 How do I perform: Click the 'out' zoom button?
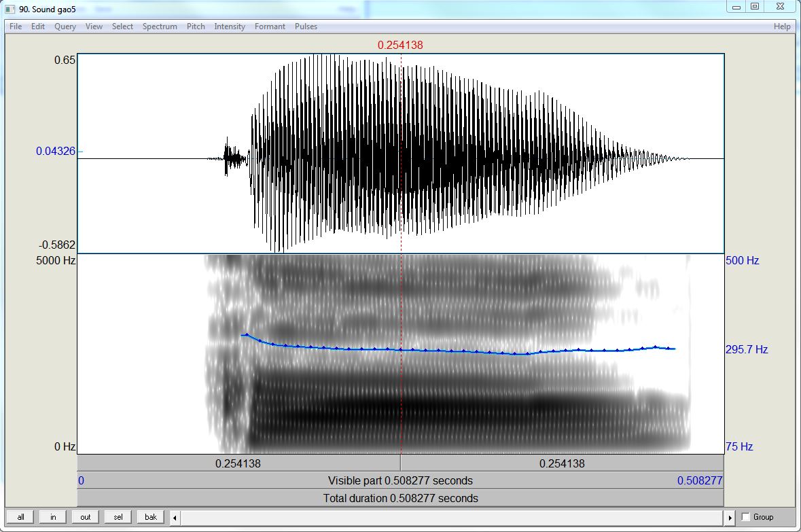pyautogui.click(x=86, y=517)
